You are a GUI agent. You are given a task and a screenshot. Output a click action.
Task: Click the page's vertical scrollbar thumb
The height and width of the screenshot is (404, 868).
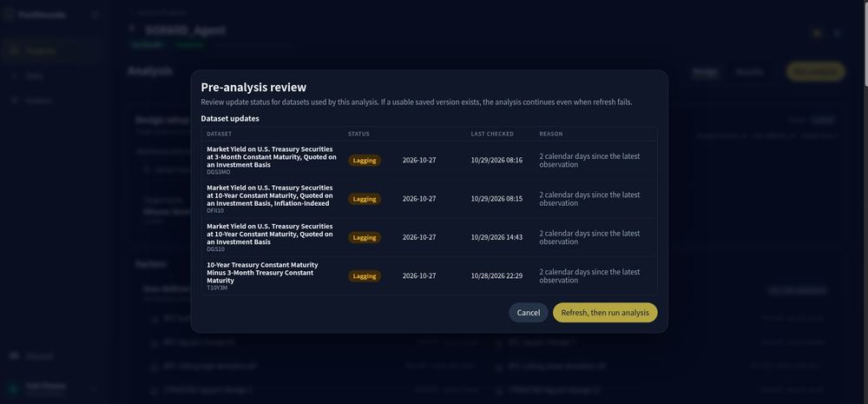point(865,43)
